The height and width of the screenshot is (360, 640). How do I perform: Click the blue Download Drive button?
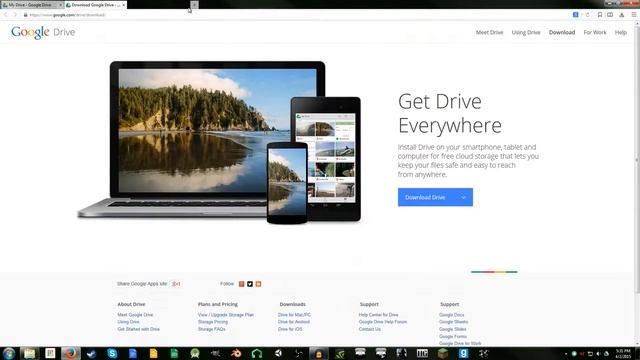[x=435, y=197]
